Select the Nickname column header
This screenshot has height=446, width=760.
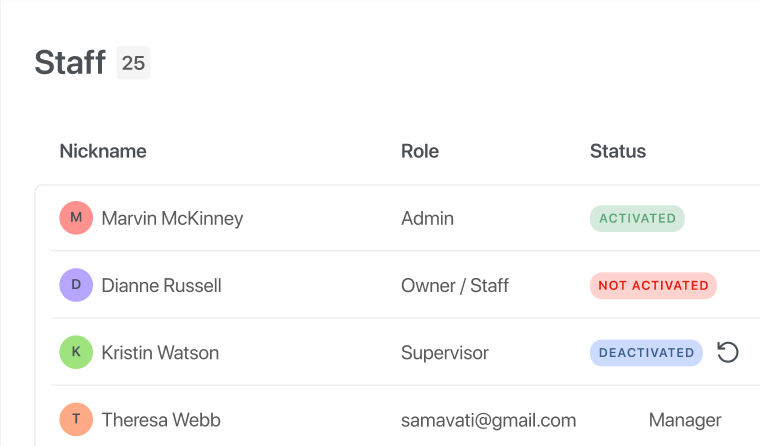pos(103,151)
